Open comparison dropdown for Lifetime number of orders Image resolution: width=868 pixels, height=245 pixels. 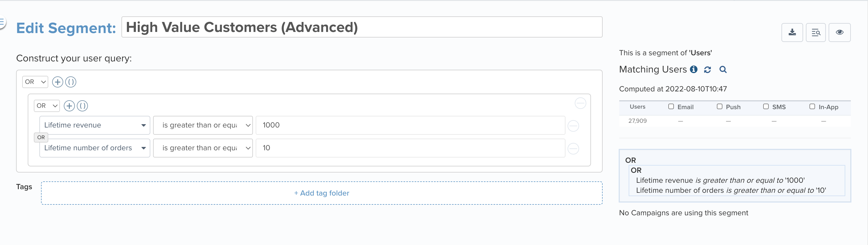203,148
